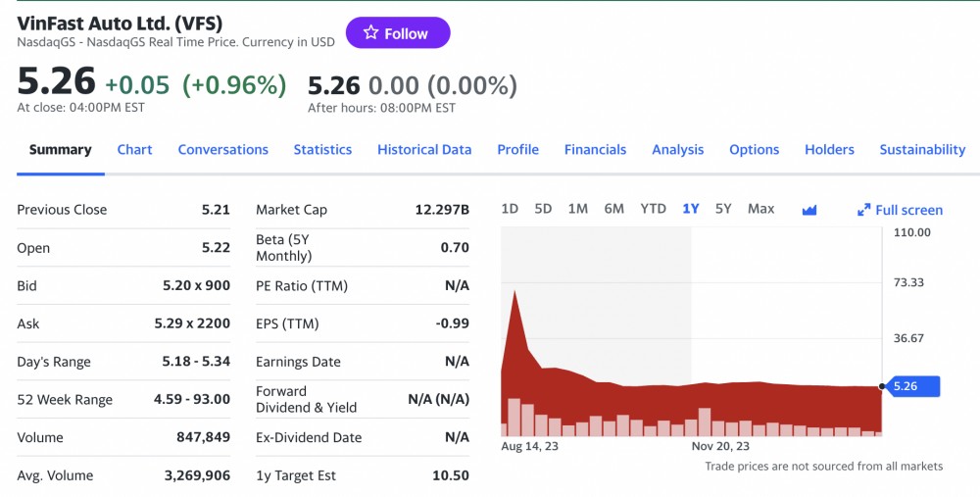Select the 5D chart range
The image size is (980, 497).
[543, 209]
